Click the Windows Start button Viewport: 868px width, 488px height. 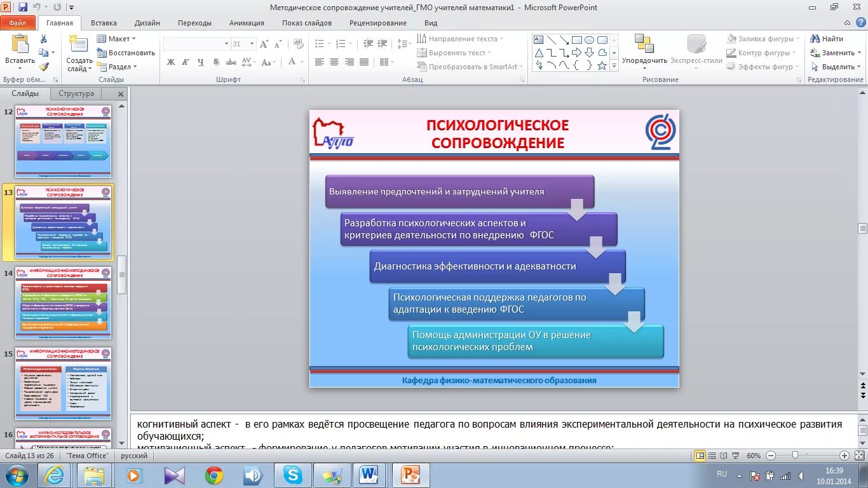tap(17, 475)
